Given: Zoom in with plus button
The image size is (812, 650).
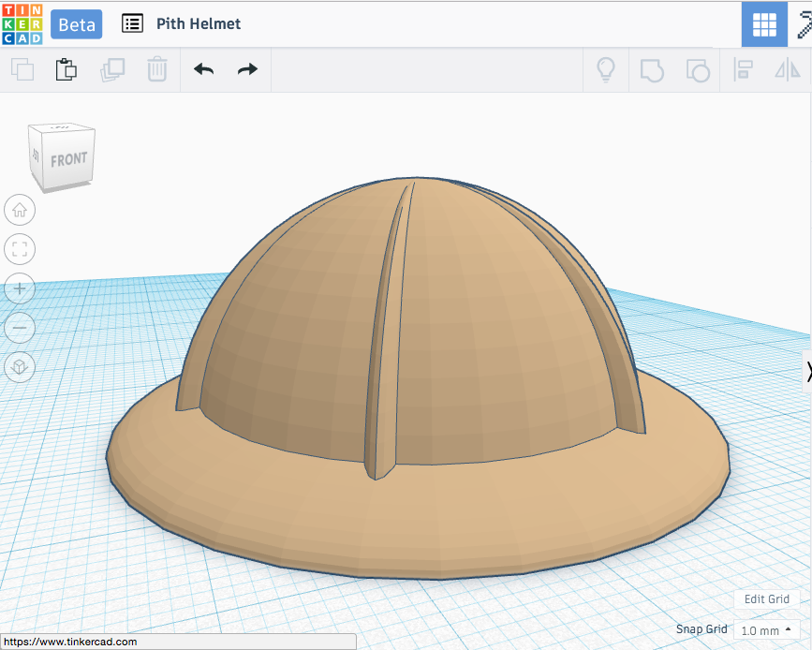Looking at the screenshot, I should (20, 288).
